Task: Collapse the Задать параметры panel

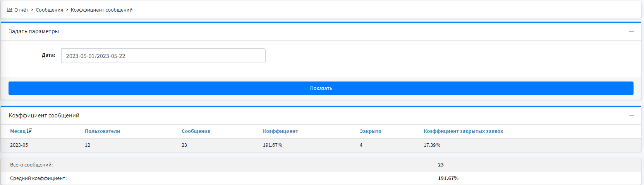Action: pos(631,31)
